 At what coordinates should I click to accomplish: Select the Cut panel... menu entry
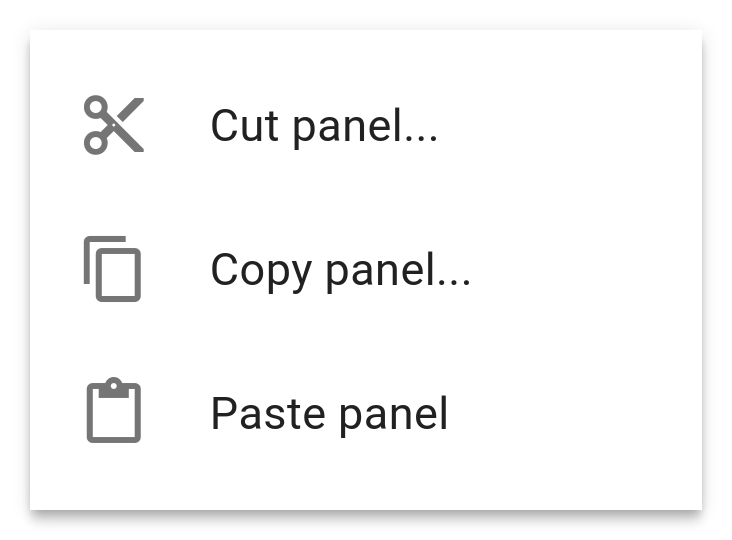324,126
